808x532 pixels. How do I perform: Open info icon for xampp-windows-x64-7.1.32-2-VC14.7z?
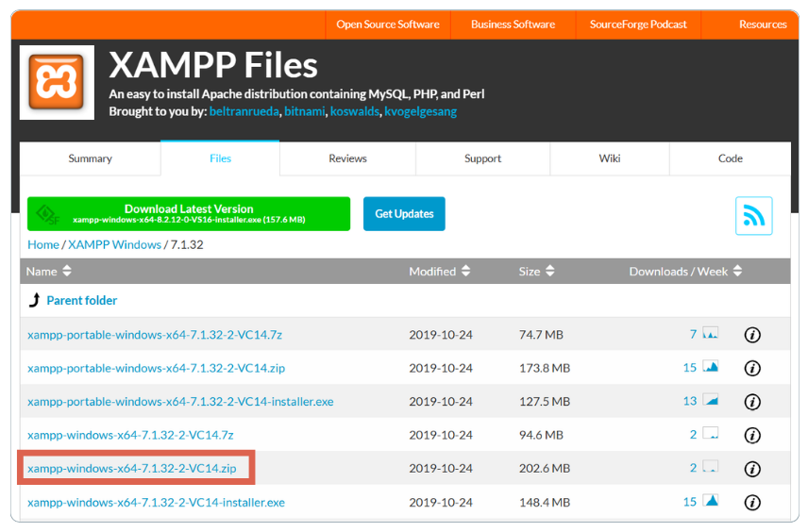pos(752,435)
